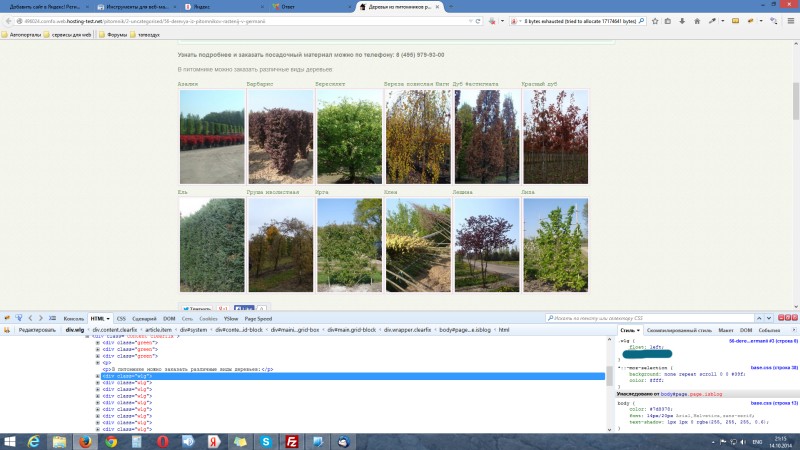Open Internet Explorer from the taskbar

click(x=33, y=442)
